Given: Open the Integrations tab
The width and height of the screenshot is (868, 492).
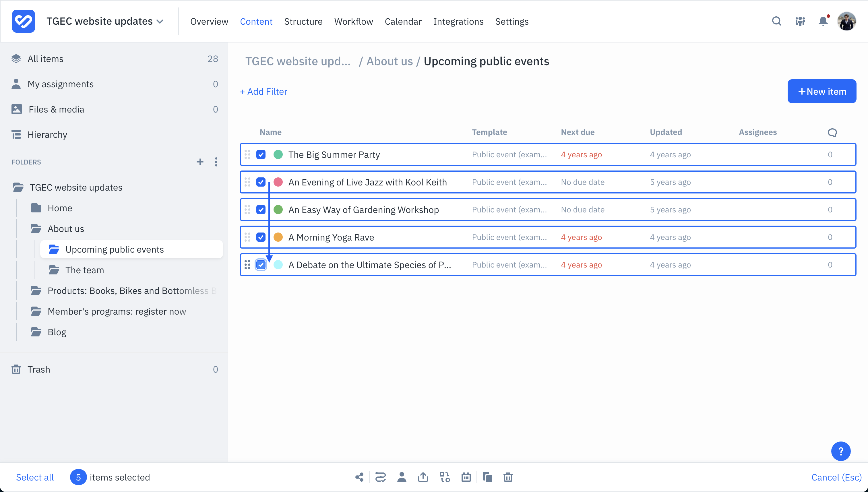Looking at the screenshot, I should (458, 21).
